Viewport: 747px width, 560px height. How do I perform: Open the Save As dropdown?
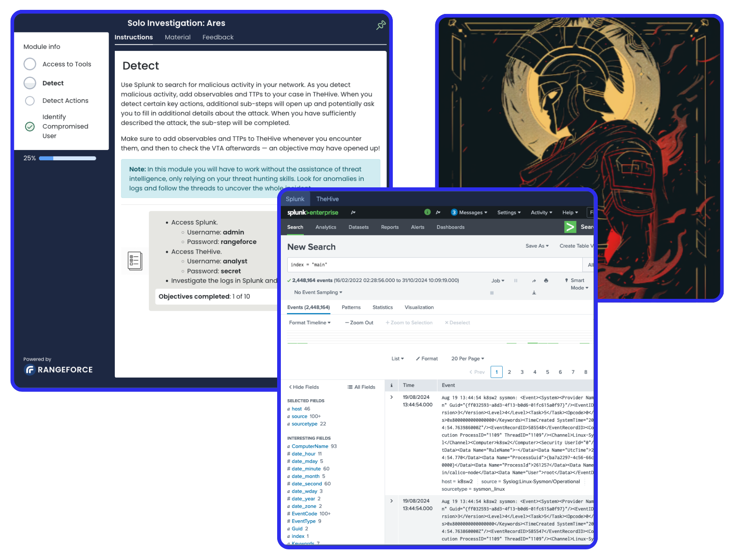537,246
